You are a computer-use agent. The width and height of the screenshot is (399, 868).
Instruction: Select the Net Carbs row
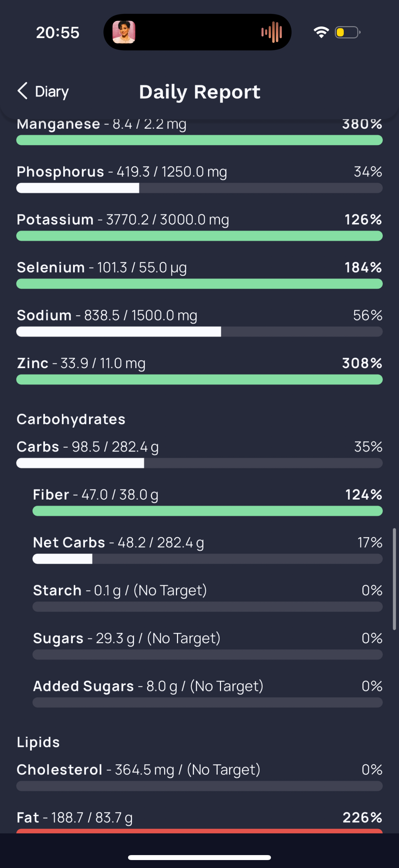(207, 550)
